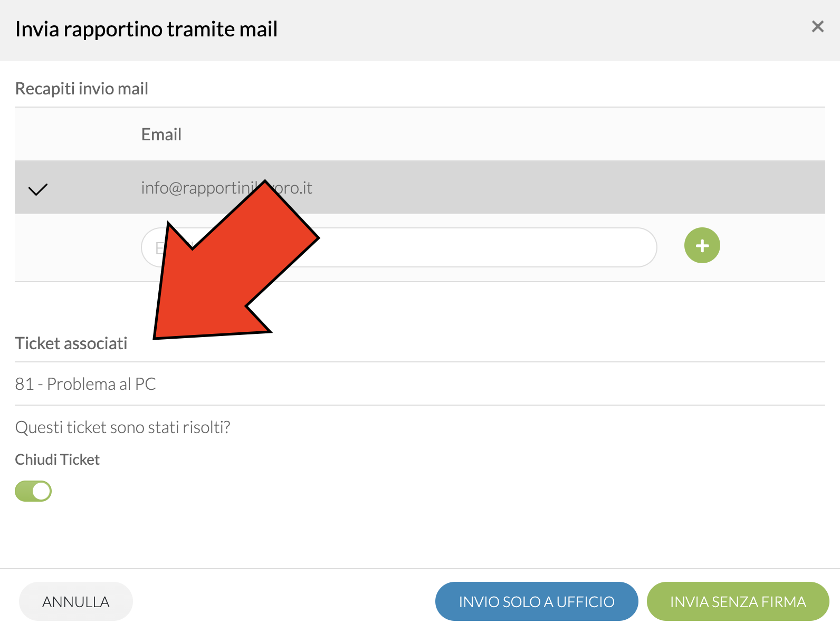Focus the new email address field

point(399,247)
